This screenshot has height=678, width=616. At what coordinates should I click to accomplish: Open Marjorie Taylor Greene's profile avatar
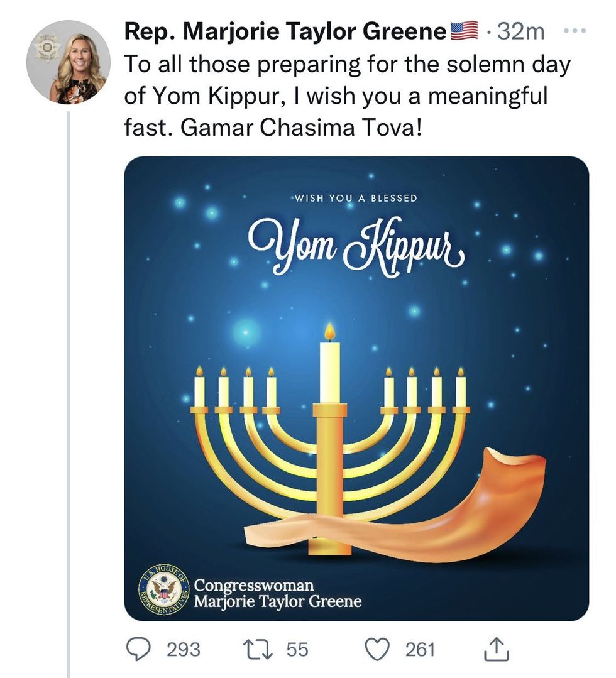coord(69,62)
